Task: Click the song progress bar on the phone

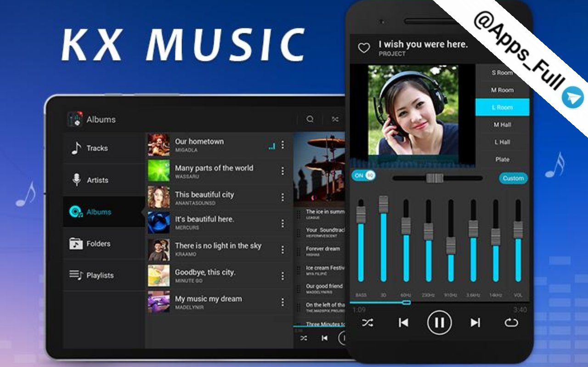Action: point(440,302)
